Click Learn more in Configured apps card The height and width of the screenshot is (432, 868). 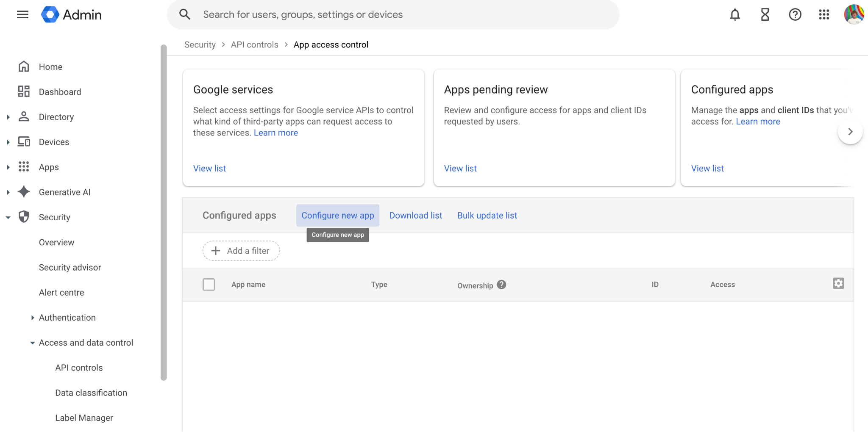758,122
